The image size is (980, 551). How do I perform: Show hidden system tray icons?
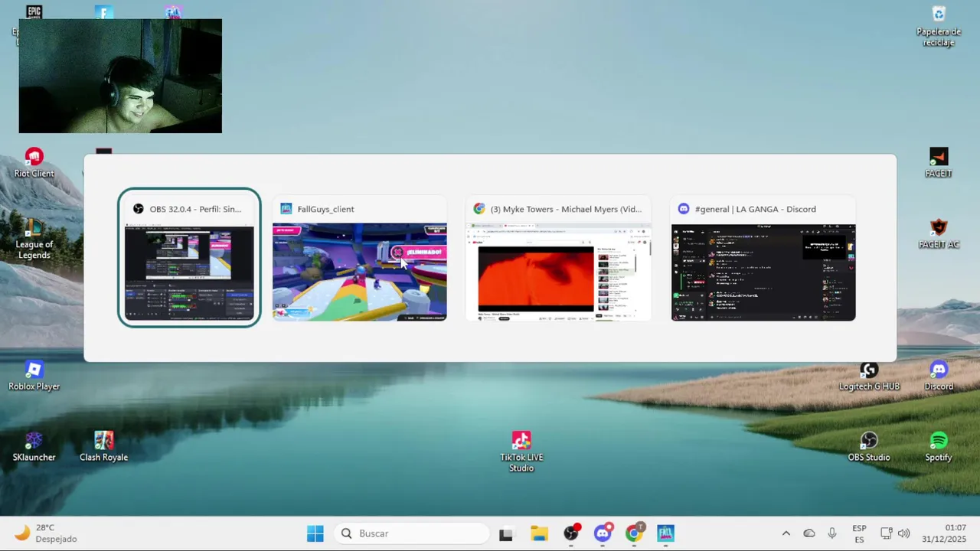pyautogui.click(x=786, y=533)
